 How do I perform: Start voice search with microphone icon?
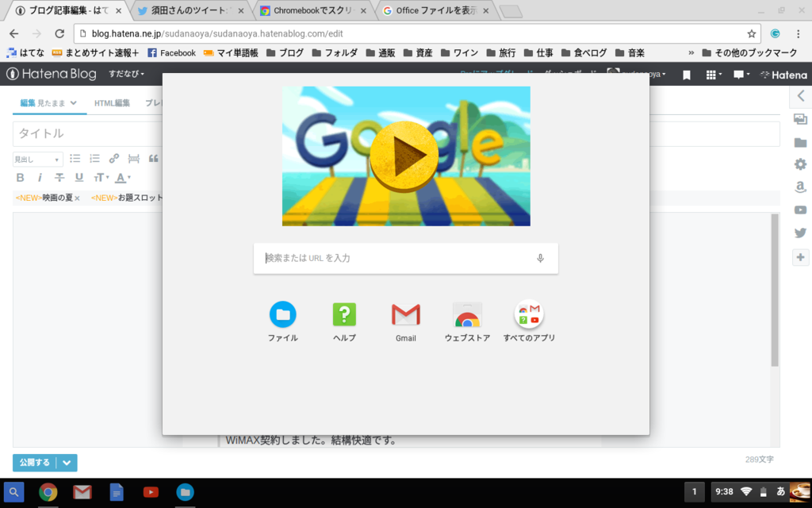tap(540, 258)
